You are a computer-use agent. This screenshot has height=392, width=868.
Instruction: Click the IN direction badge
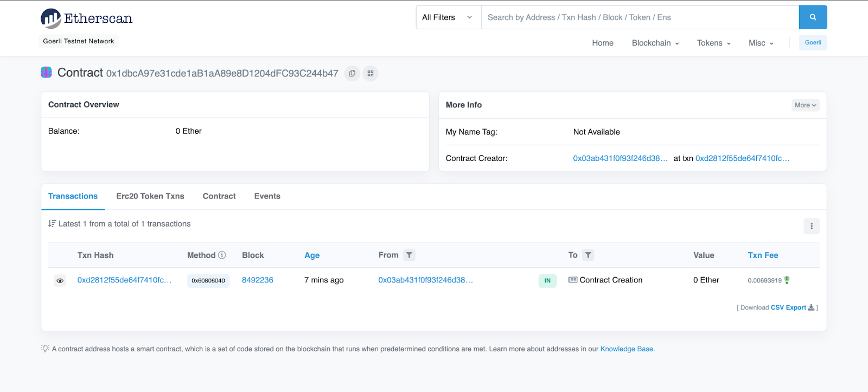[x=547, y=281]
